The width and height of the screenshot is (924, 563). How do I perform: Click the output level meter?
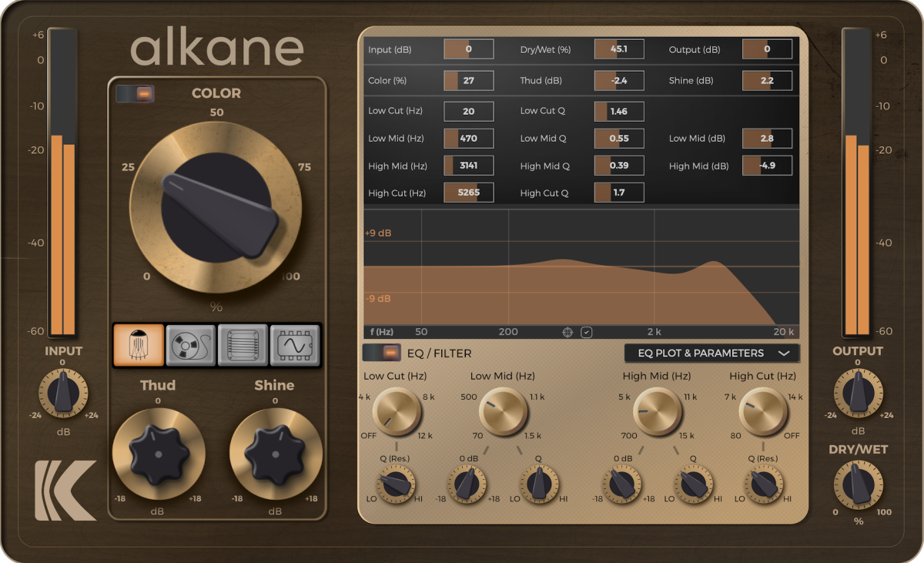[857, 183]
